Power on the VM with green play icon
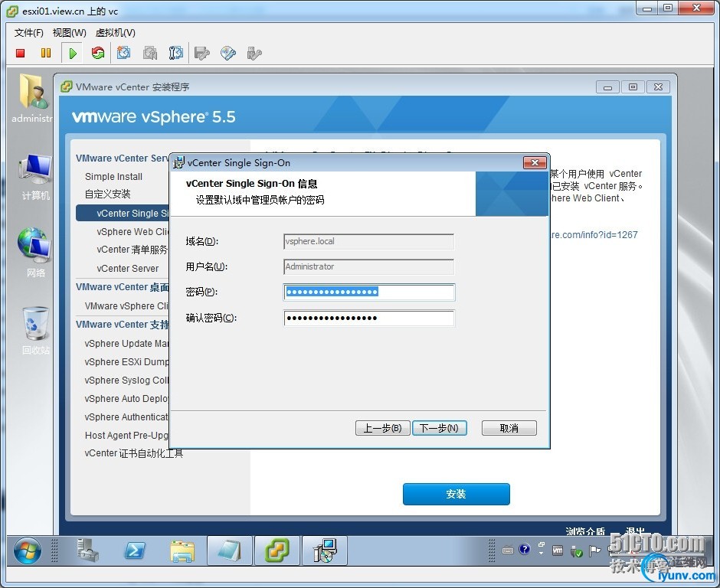The height and width of the screenshot is (588, 720). pyautogui.click(x=73, y=54)
